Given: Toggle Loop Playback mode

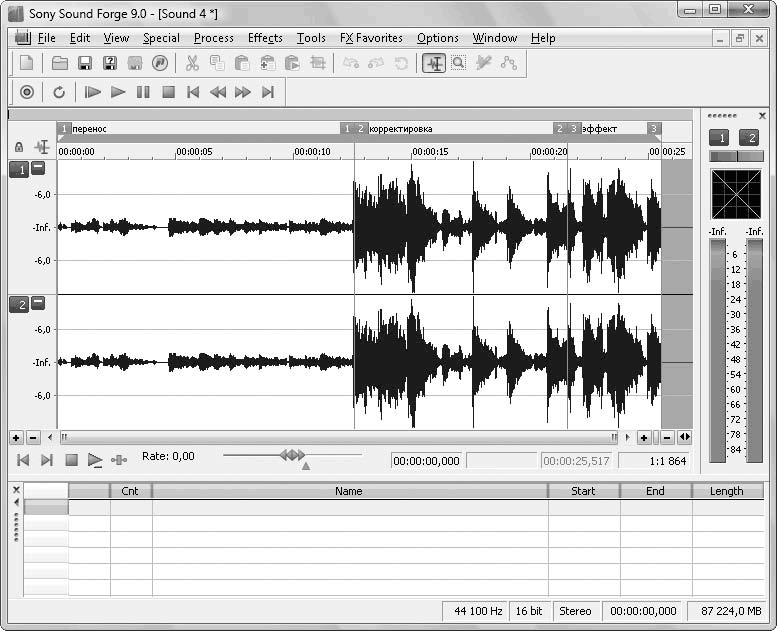Looking at the screenshot, I should [x=59, y=92].
